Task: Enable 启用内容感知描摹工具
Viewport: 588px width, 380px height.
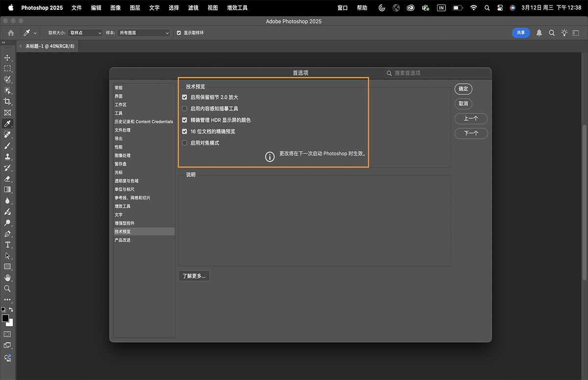Action: tap(184, 108)
